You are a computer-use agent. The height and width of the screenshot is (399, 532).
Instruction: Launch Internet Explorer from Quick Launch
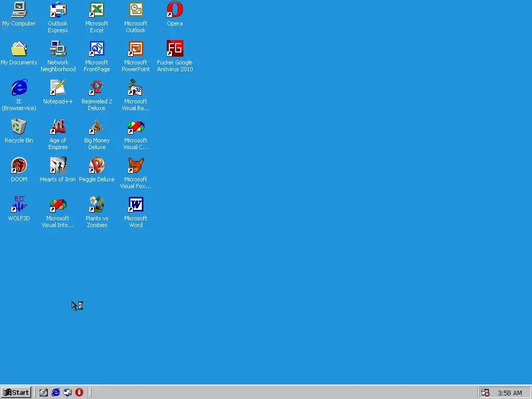click(x=56, y=392)
